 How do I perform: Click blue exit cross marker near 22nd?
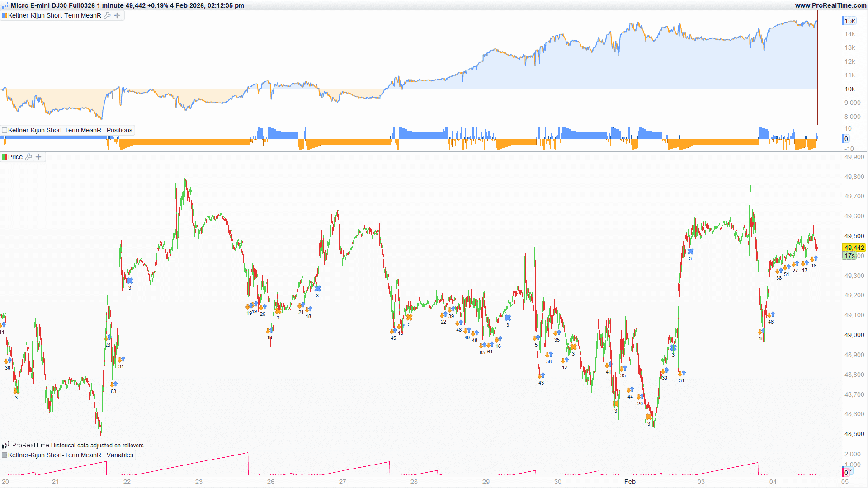[130, 281]
